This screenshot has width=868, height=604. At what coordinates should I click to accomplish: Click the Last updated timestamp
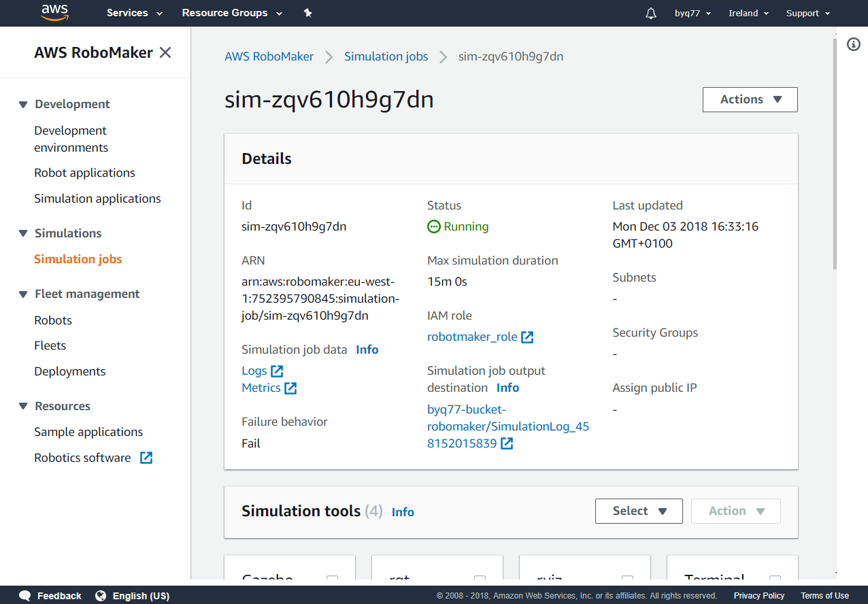686,235
